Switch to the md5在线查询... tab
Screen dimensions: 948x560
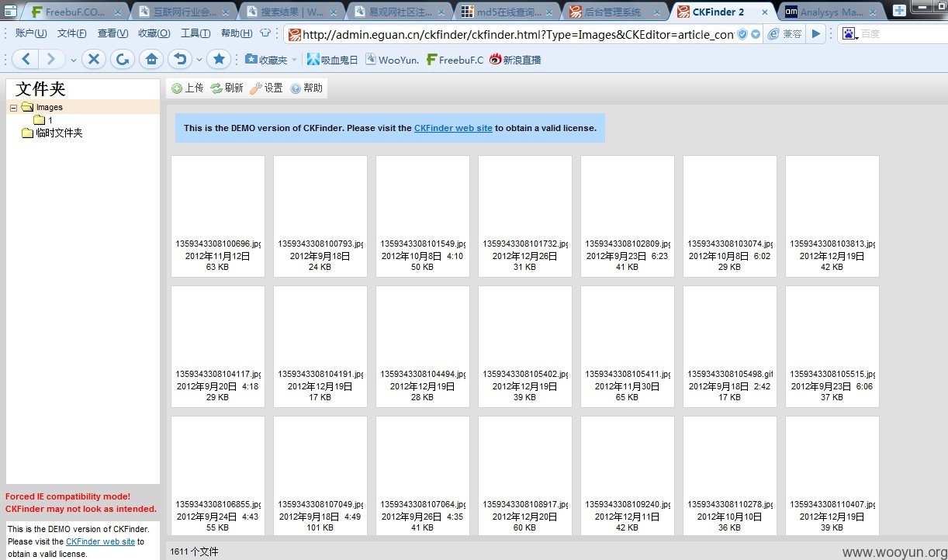[509, 12]
